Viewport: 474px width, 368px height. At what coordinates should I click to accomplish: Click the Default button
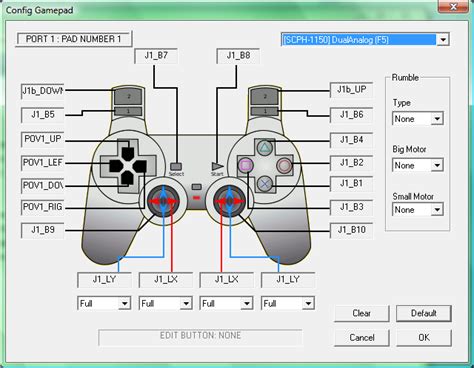coord(424,313)
